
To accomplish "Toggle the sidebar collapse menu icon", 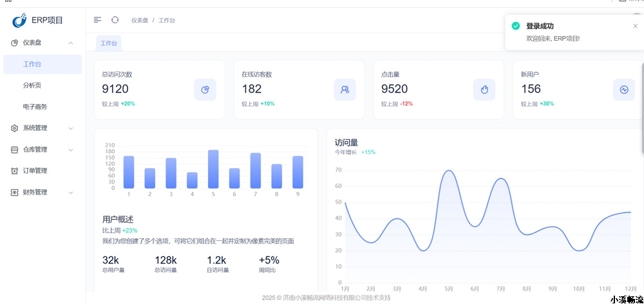I will click(x=97, y=20).
